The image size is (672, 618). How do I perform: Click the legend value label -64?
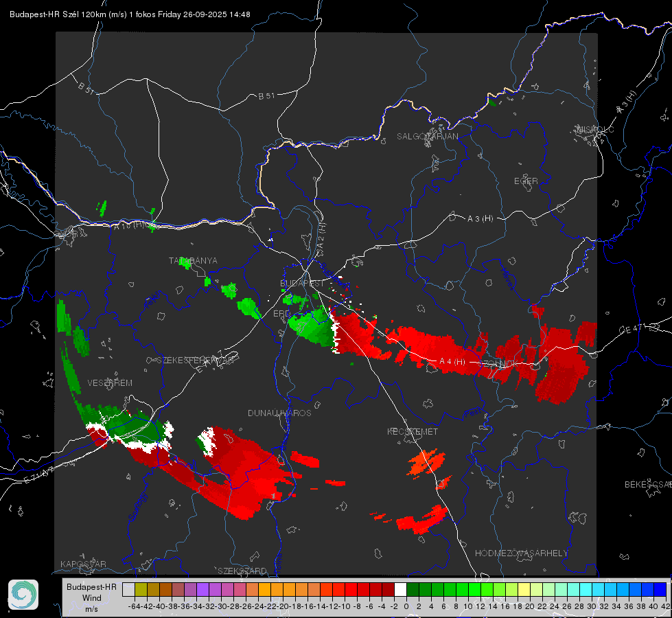[135, 606]
